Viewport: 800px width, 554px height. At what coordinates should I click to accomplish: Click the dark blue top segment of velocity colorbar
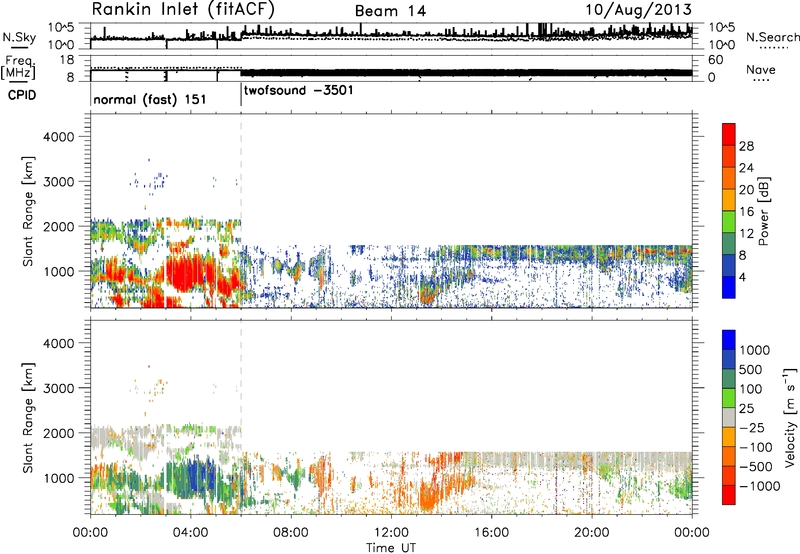pos(729,340)
